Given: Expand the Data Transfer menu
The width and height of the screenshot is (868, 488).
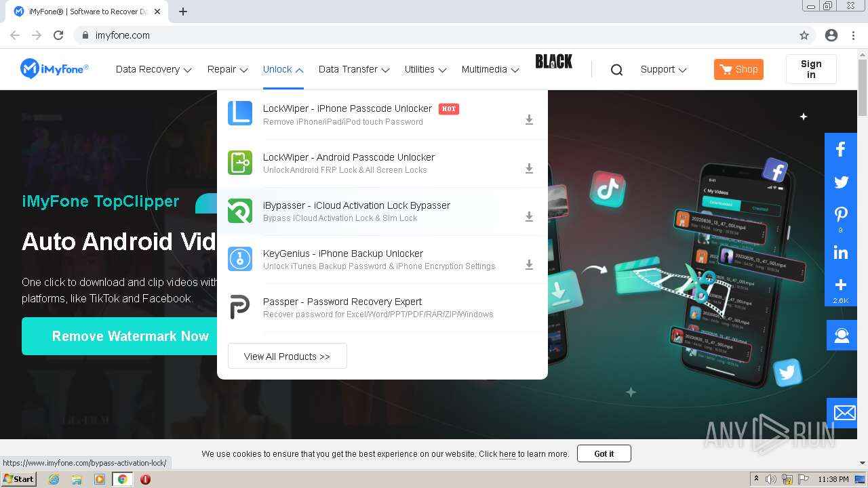Looking at the screenshot, I should pos(353,69).
